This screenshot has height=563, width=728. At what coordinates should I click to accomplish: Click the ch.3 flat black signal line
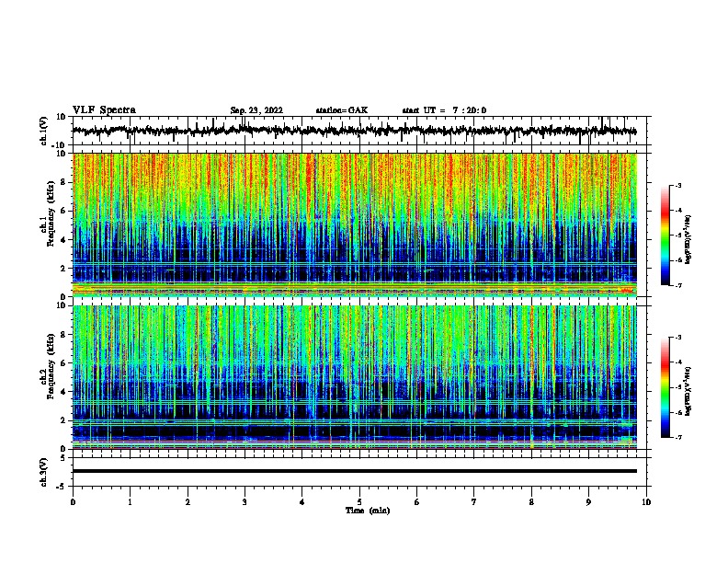tap(355, 471)
